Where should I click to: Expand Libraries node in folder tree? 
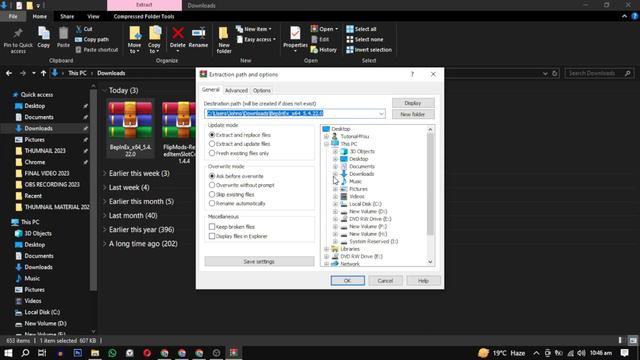coord(326,249)
